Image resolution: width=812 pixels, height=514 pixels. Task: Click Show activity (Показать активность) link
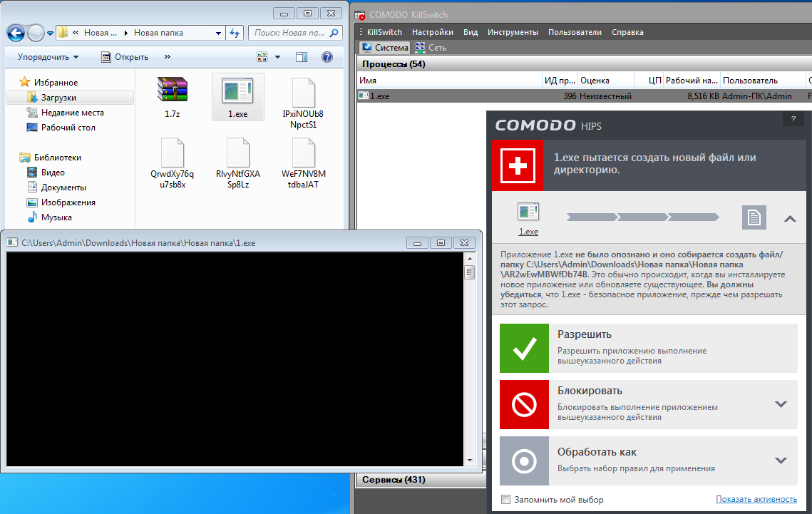(756, 499)
